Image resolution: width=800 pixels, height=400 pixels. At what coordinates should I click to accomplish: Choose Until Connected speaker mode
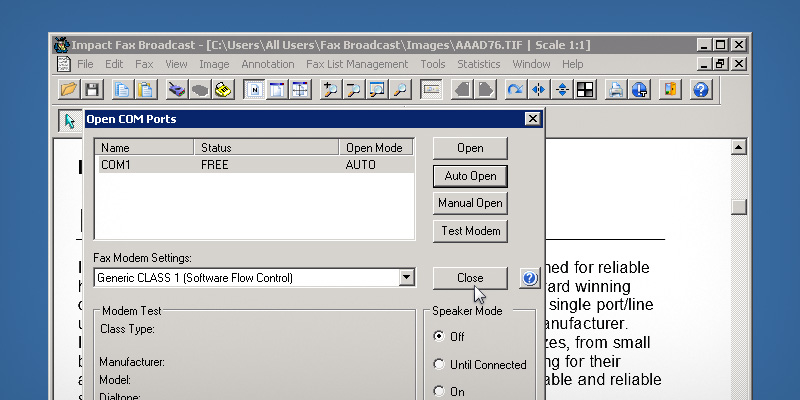(439, 365)
